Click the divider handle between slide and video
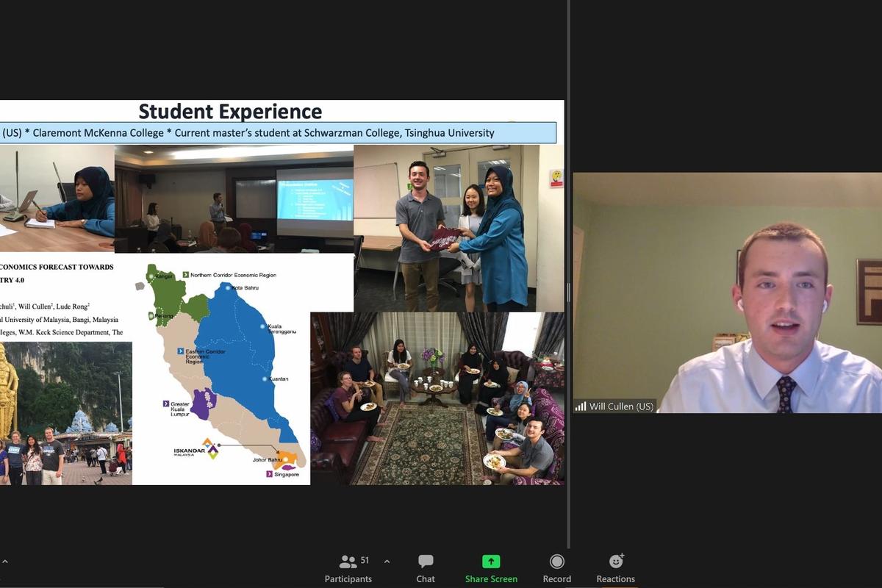 (568, 293)
